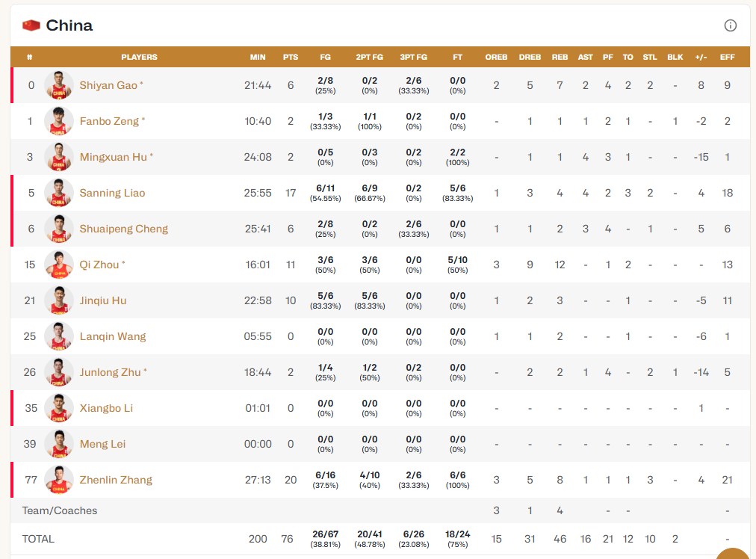Click the FG column header

tap(326, 57)
